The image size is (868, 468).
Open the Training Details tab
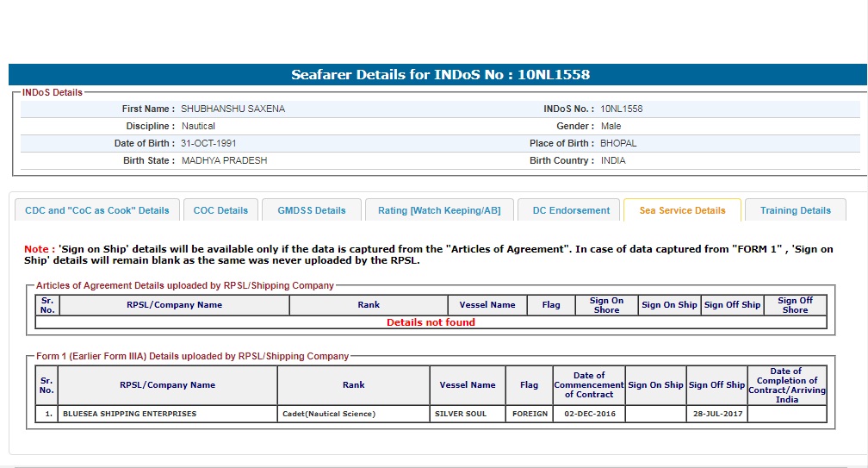tap(796, 210)
